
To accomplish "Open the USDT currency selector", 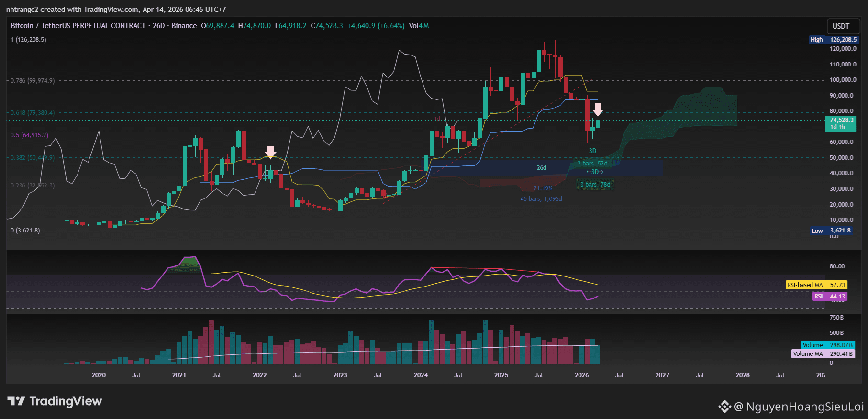I will (843, 26).
